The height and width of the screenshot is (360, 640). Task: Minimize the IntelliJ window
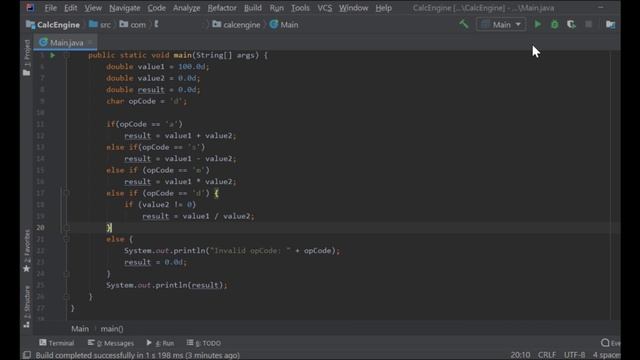(x=600, y=7)
